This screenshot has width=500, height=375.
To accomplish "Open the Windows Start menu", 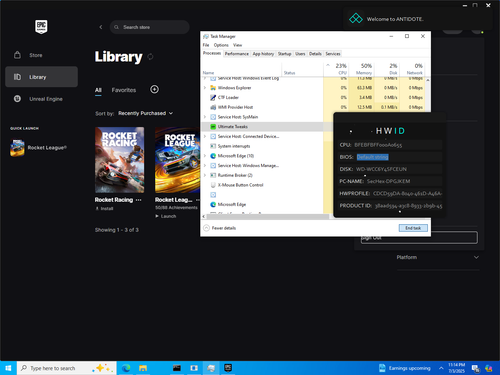I will 8,368.
